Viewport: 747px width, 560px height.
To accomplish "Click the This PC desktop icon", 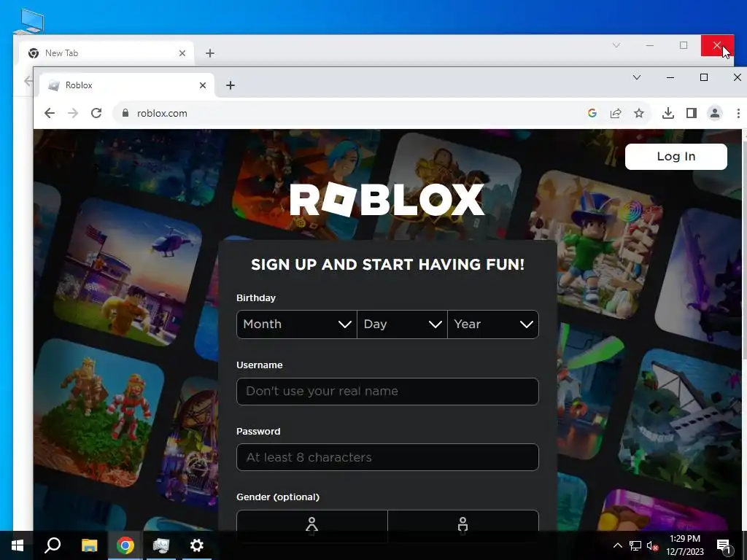I will 28,21.
